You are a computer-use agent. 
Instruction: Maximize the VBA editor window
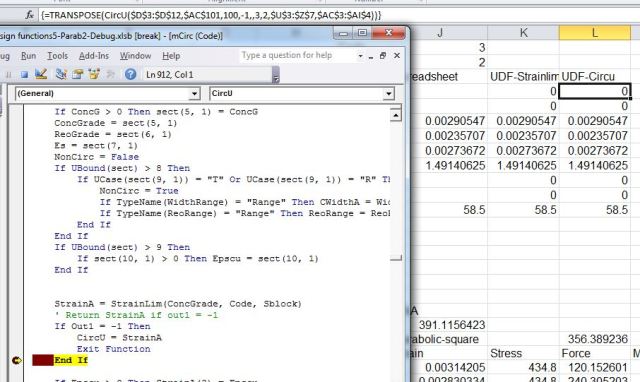pyautogui.click(x=362, y=33)
